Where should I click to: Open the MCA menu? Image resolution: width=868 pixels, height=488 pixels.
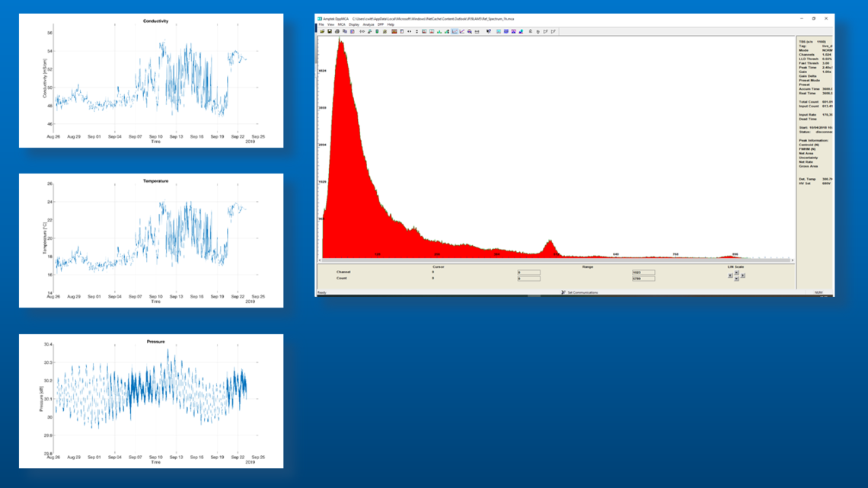342,25
